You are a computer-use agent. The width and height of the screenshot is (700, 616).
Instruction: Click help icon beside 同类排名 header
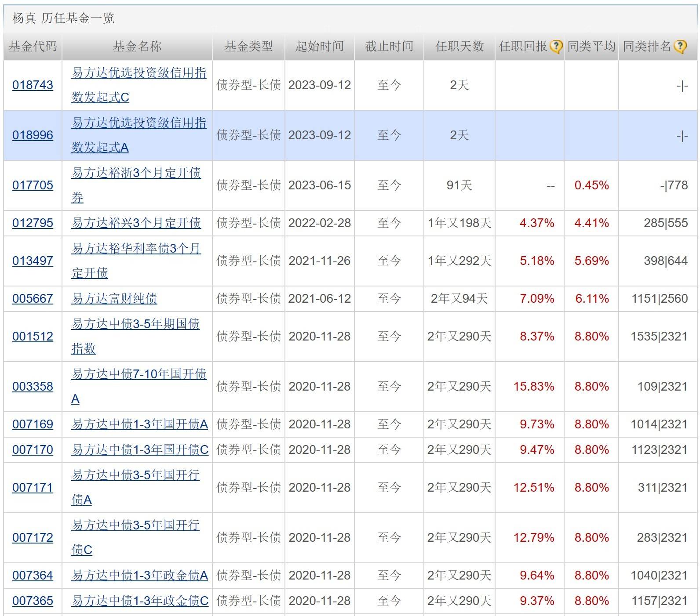(680, 46)
